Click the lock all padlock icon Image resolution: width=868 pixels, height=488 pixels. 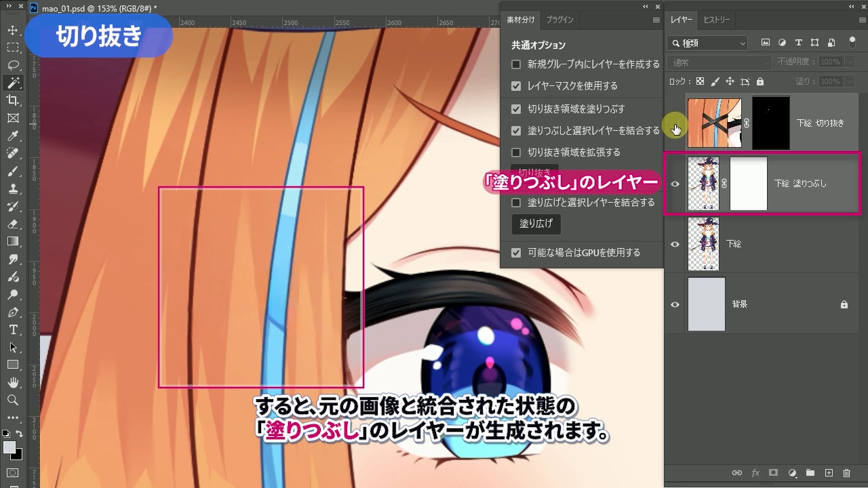click(x=760, y=81)
